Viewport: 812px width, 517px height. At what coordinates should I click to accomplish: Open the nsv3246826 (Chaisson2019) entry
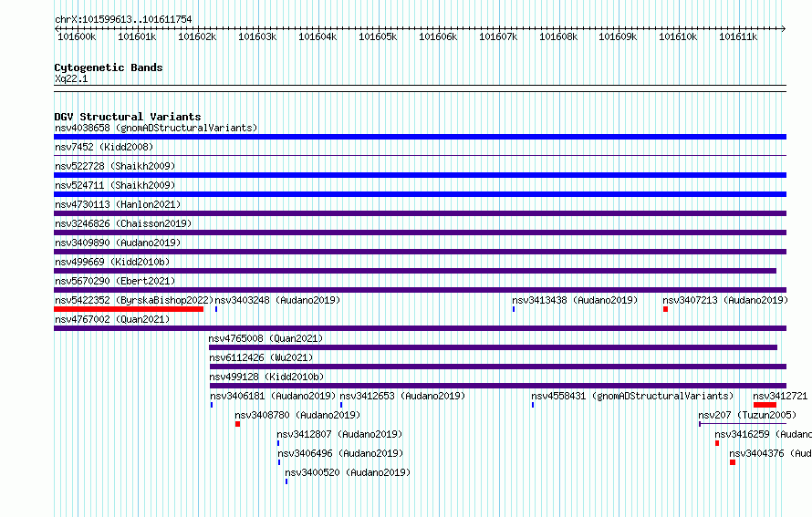coord(123,223)
